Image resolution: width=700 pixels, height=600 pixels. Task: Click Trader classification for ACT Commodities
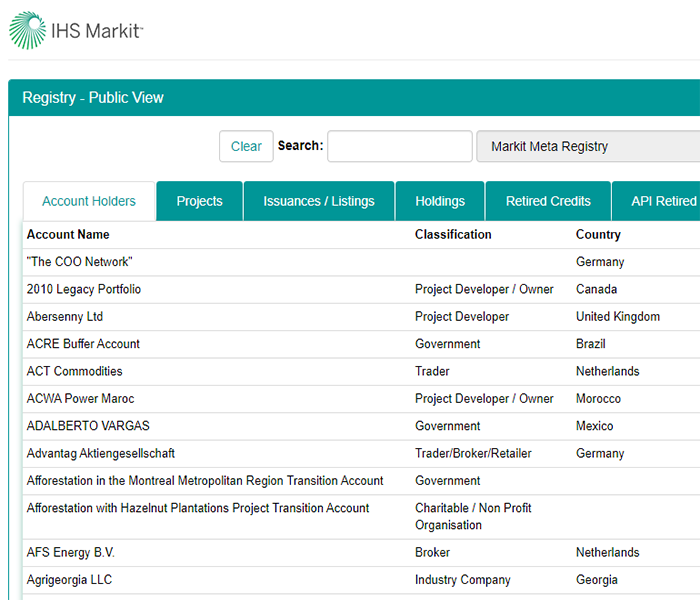click(x=432, y=371)
